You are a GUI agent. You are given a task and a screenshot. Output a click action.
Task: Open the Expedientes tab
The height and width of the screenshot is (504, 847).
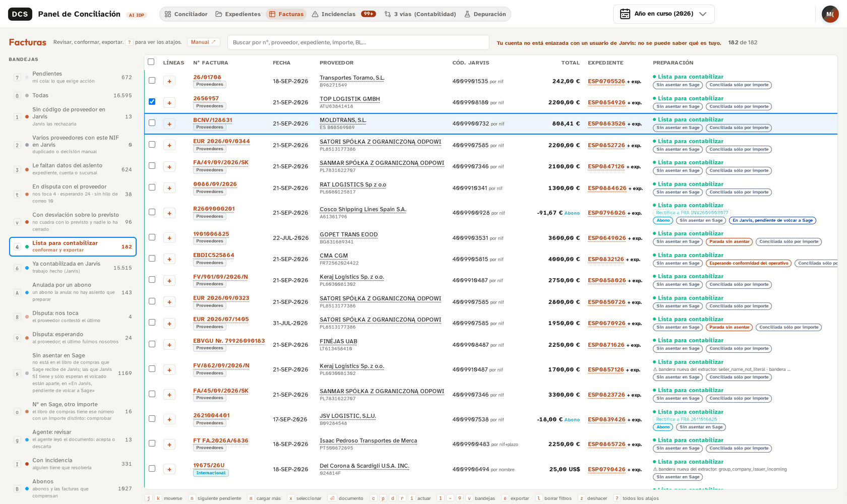238,14
